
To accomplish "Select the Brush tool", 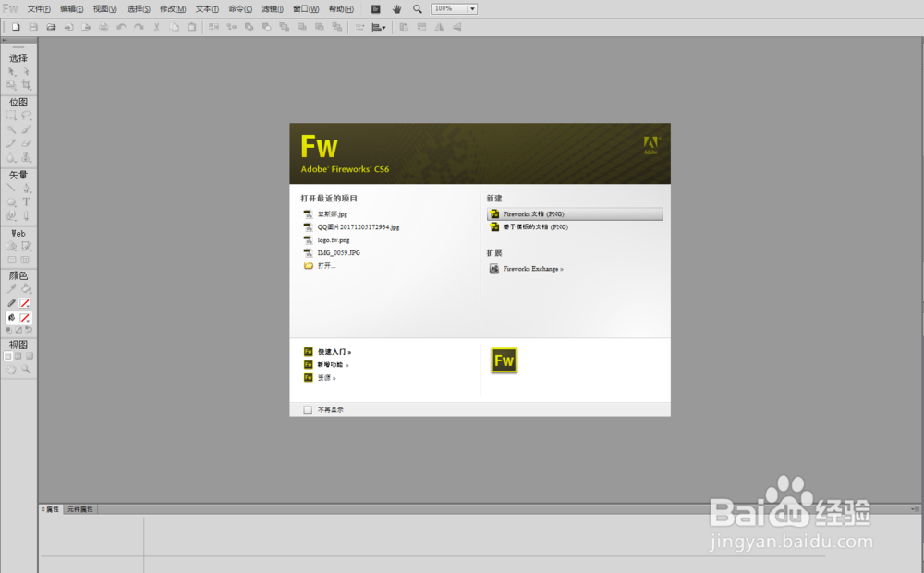I will (x=26, y=129).
